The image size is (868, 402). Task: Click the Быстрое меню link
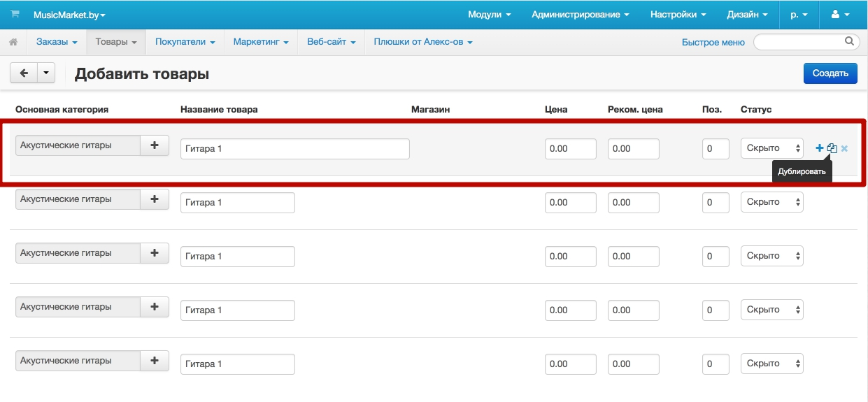click(x=713, y=43)
